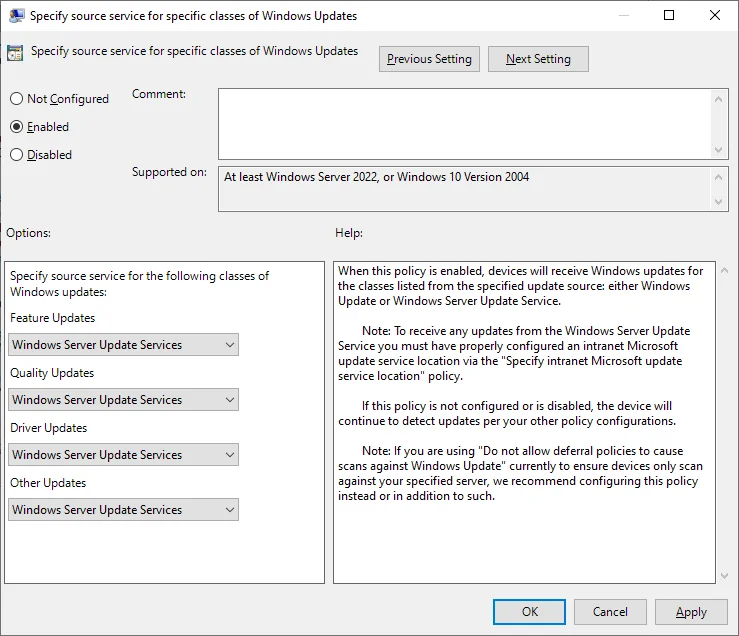Image resolution: width=739 pixels, height=636 pixels.
Task: Click the Driver Updates label
Action: 49,428
